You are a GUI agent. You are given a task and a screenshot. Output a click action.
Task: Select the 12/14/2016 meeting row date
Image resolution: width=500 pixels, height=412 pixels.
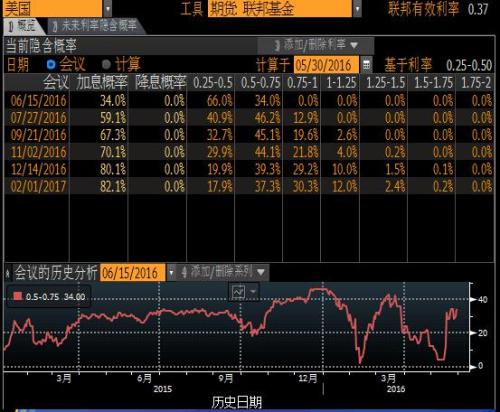(x=38, y=169)
